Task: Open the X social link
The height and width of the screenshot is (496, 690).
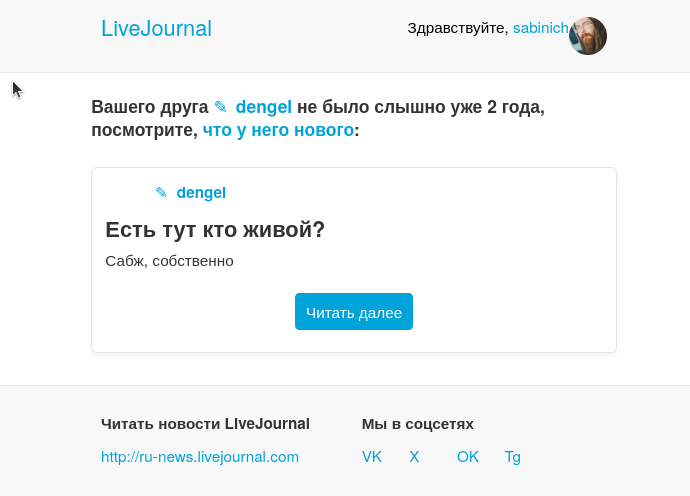Action: [414, 457]
